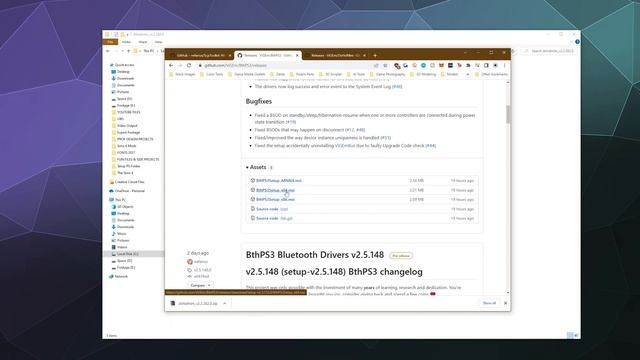This screenshot has width=640, height=360.
Task: Click the browser page vertical scrollbar
Action: coord(508,114)
